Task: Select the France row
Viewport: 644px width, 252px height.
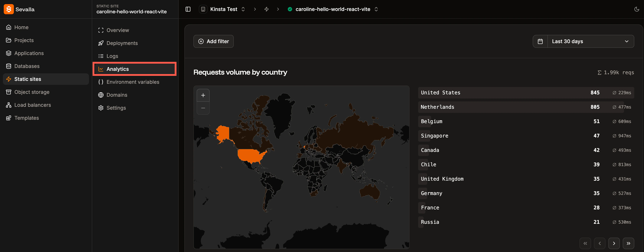Action: tap(526, 208)
